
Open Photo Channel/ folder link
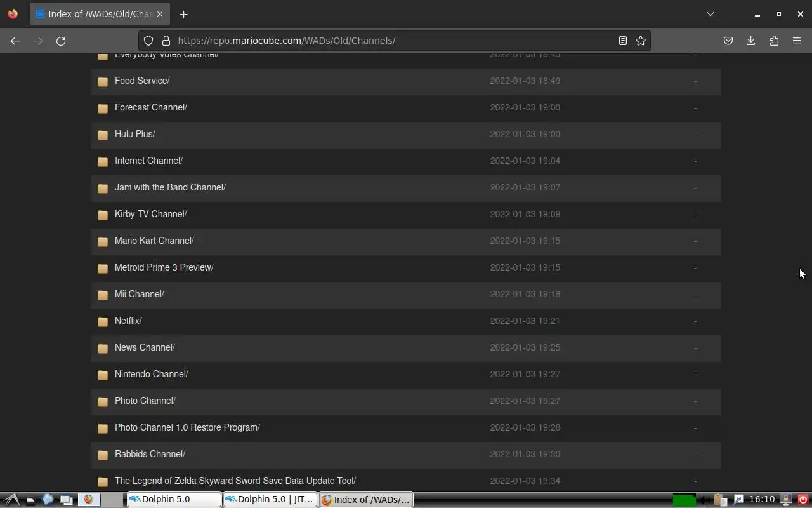pos(145,401)
